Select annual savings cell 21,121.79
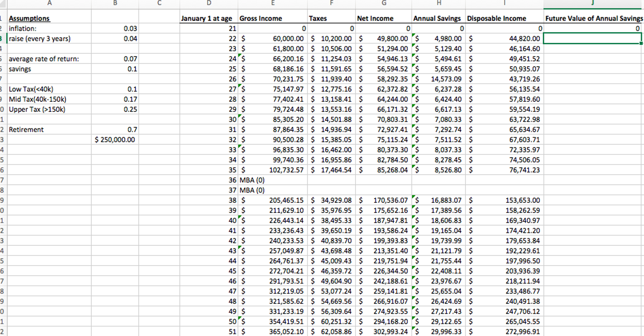This screenshot has height=336, width=644. tap(438, 251)
